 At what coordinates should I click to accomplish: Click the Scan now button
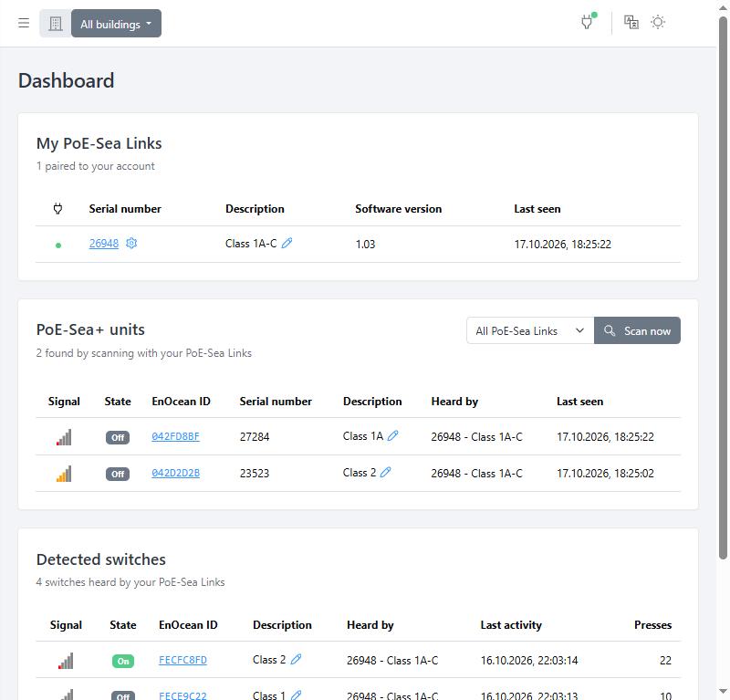click(x=637, y=330)
